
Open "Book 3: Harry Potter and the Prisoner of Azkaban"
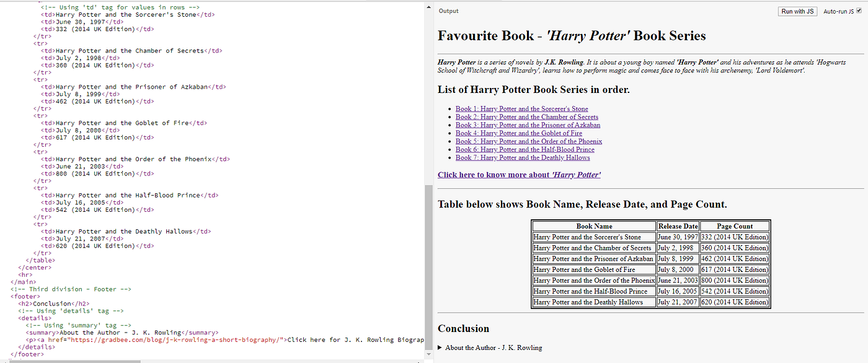(528, 125)
